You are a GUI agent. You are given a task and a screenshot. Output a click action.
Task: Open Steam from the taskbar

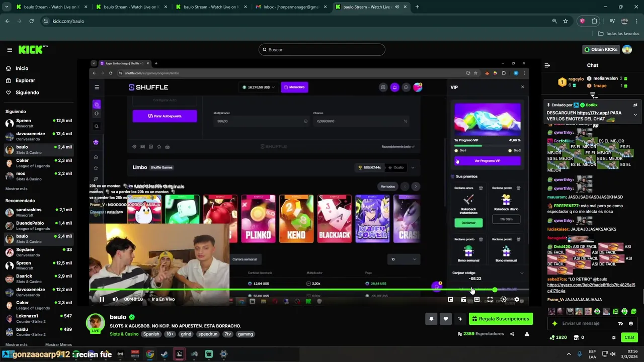click(164, 354)
